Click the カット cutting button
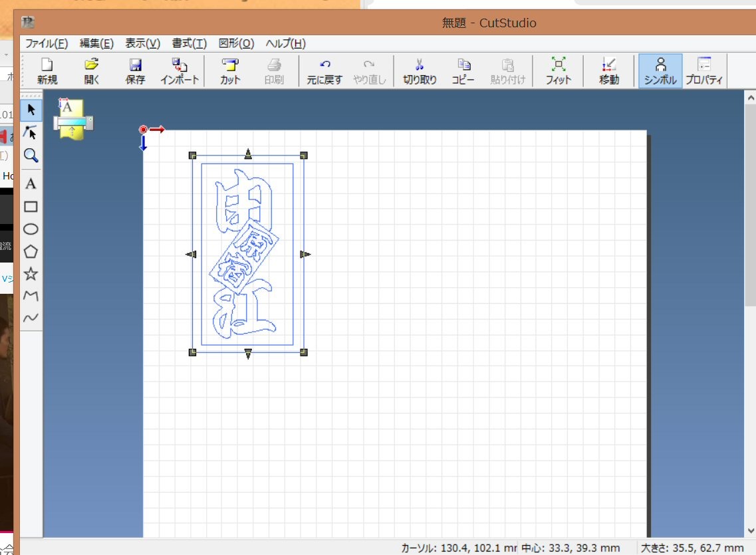The width and height of the screenshot is (756, 555). 230,71
